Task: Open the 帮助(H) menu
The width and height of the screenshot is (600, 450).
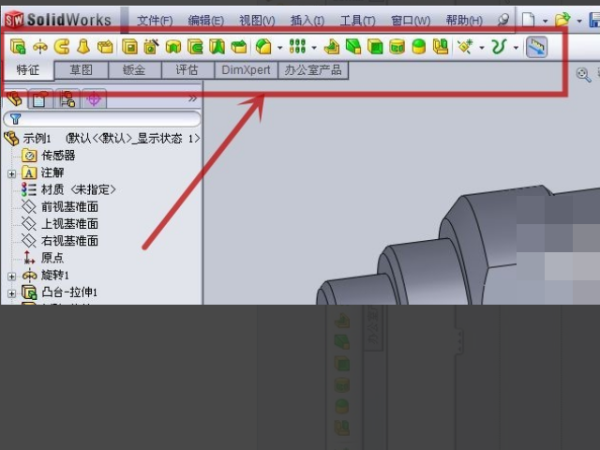Action: tap(464, 20)
